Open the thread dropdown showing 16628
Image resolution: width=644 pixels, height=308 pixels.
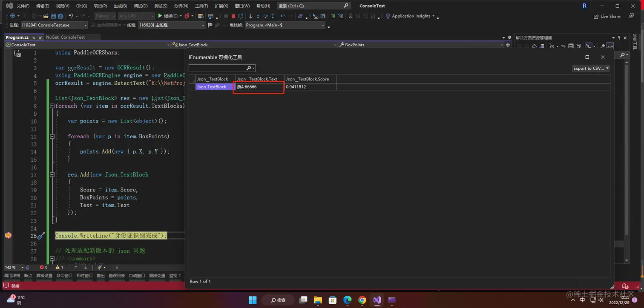(x=172, y=25)
